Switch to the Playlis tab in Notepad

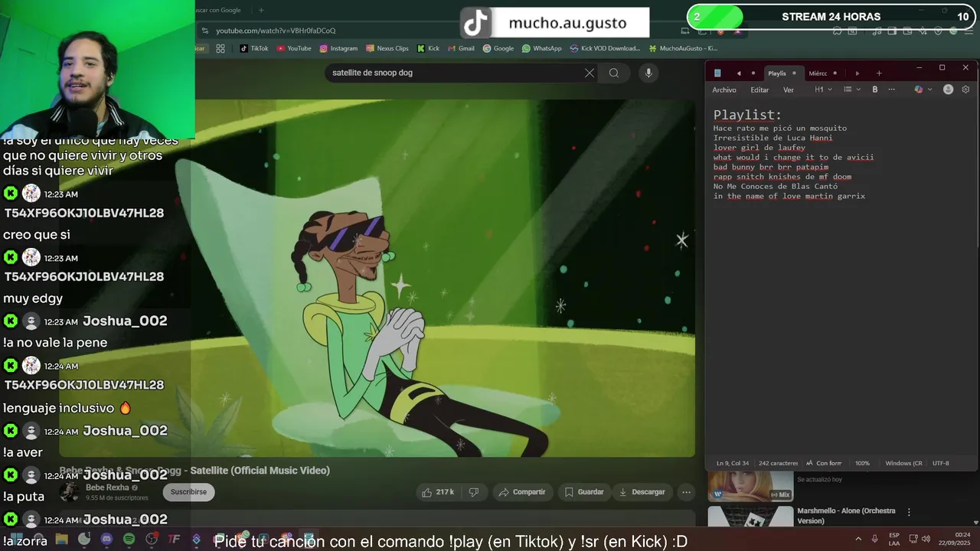pyautogui.click(x=777, y=73)
